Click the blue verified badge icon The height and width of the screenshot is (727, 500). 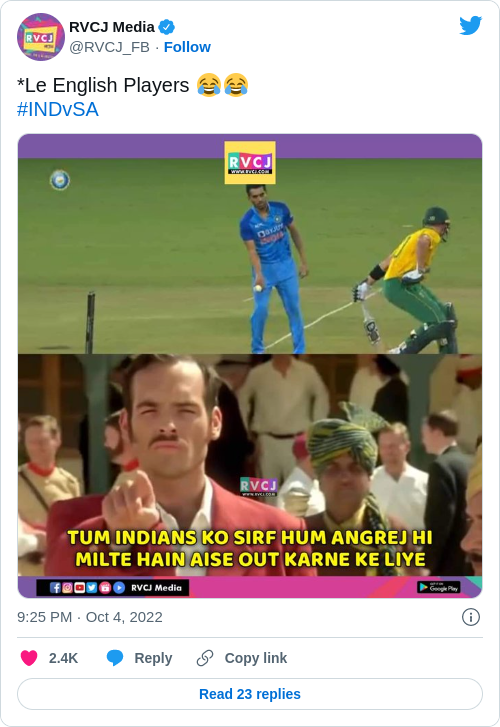tap(167, 27)
